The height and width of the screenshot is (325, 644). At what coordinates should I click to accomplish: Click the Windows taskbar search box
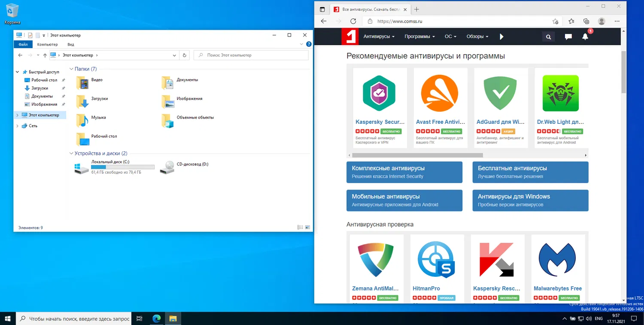click(x=73, y=319)
